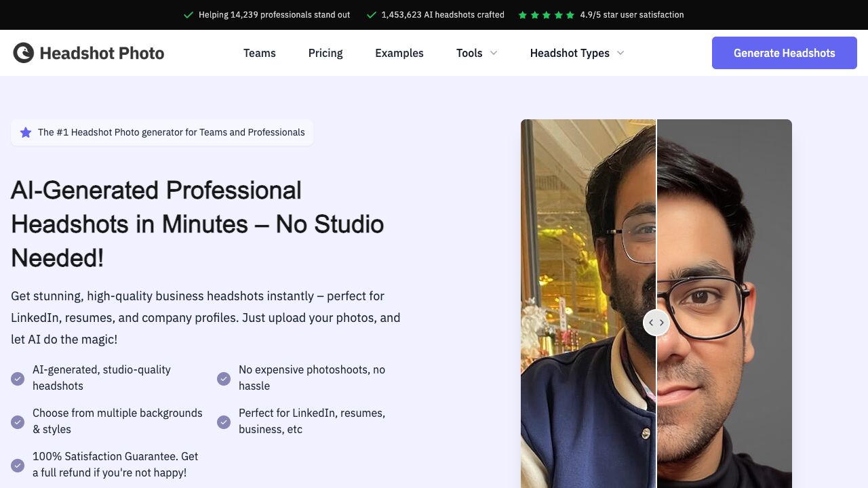This screenshot has height=488, width=868.
Task: Click the Headshot Photo brand name text
Action: pyautogui.click(x=102, y=53)
